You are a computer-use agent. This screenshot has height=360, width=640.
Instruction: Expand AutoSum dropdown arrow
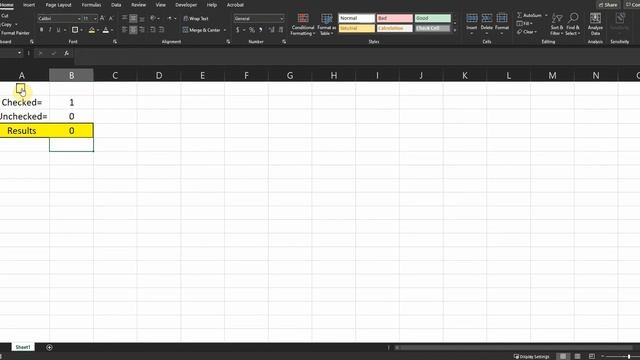[546, 16]
